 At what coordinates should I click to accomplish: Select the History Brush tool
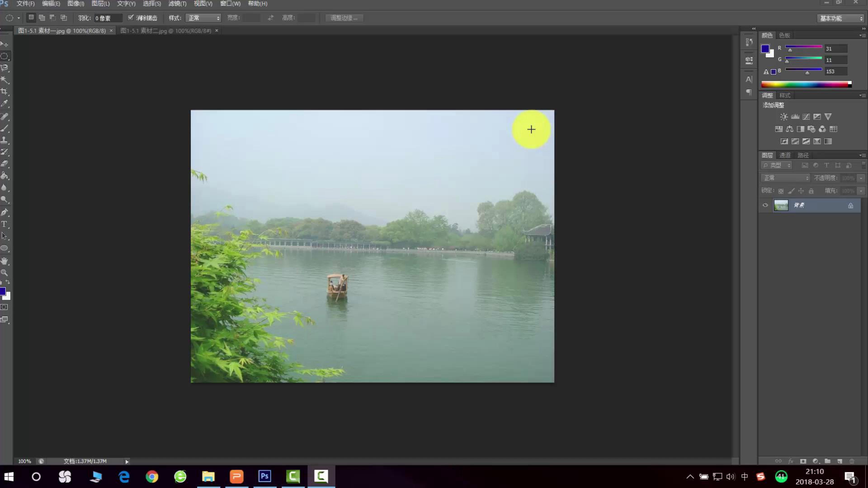[4, 152]
